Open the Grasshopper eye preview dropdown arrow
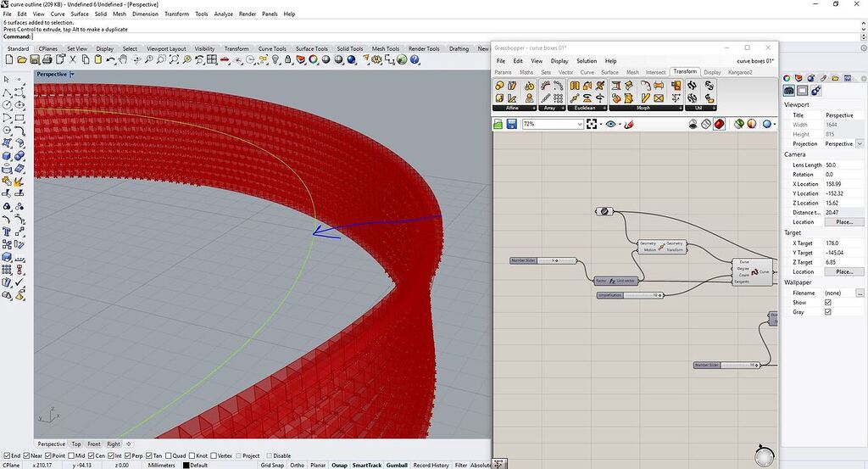This screenshot has height=469, width=868. pyautogui.click(x=620, y=124)
